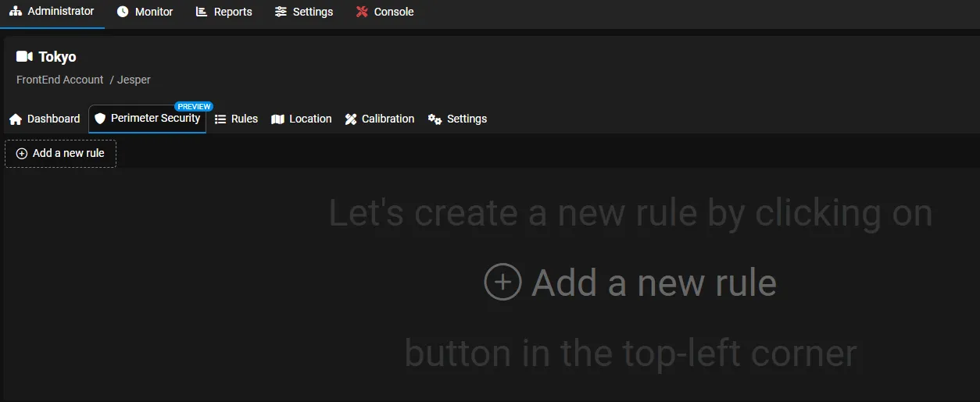Click the large 'Add a new rule' placeholder text

point(654,283)
